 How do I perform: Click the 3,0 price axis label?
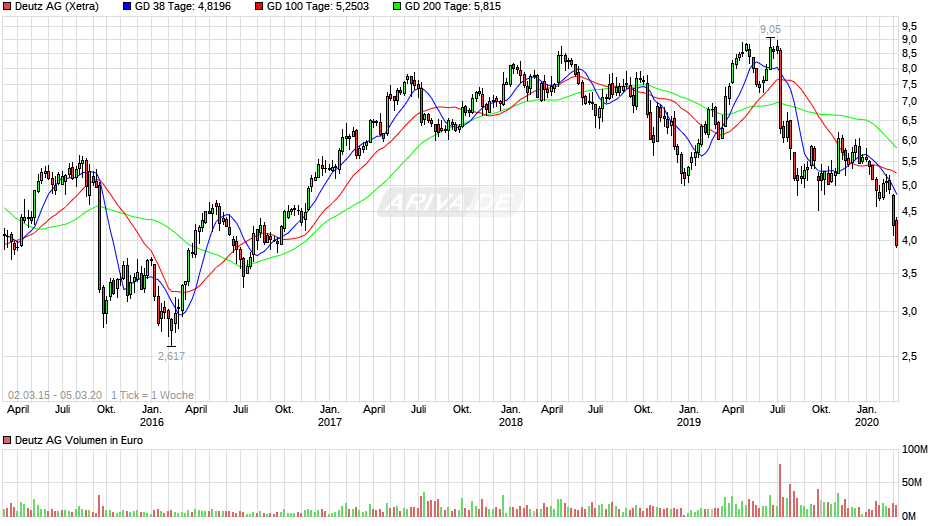click(x=909, y=311)
